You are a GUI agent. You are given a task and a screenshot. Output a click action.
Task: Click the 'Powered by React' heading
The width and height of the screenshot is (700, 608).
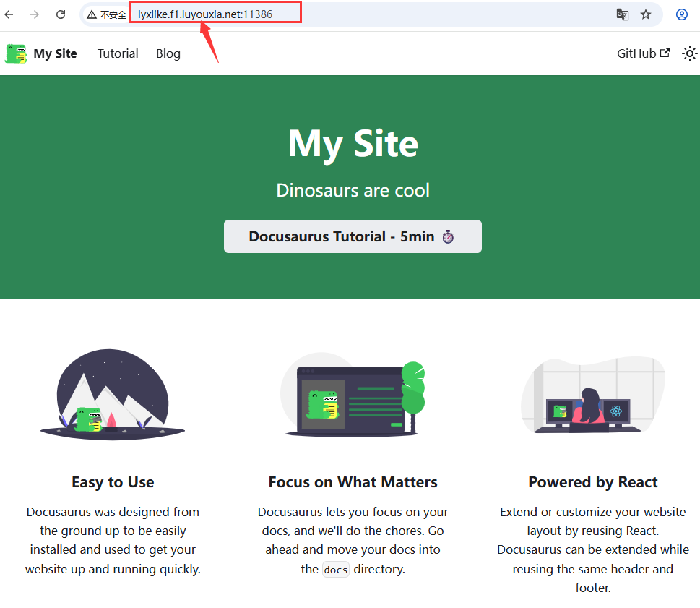[593, 482]
